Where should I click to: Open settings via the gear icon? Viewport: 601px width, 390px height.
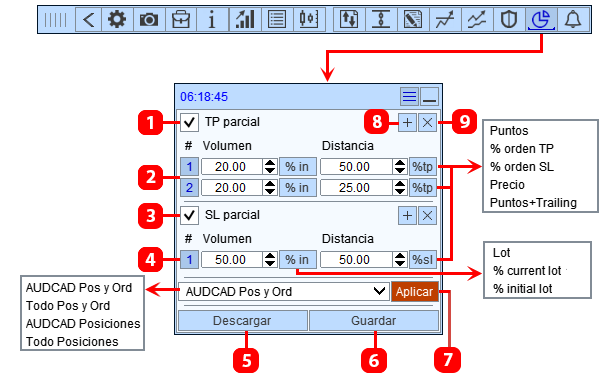(117, 19)
